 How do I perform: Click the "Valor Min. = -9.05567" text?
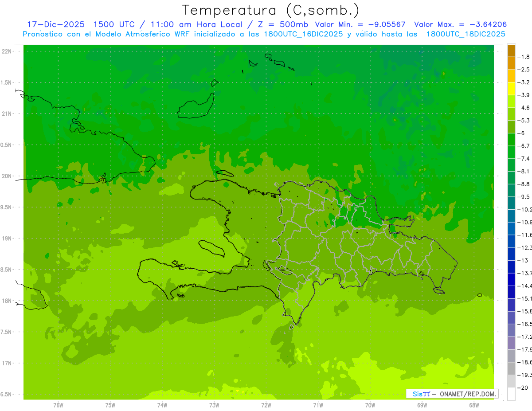360,24
